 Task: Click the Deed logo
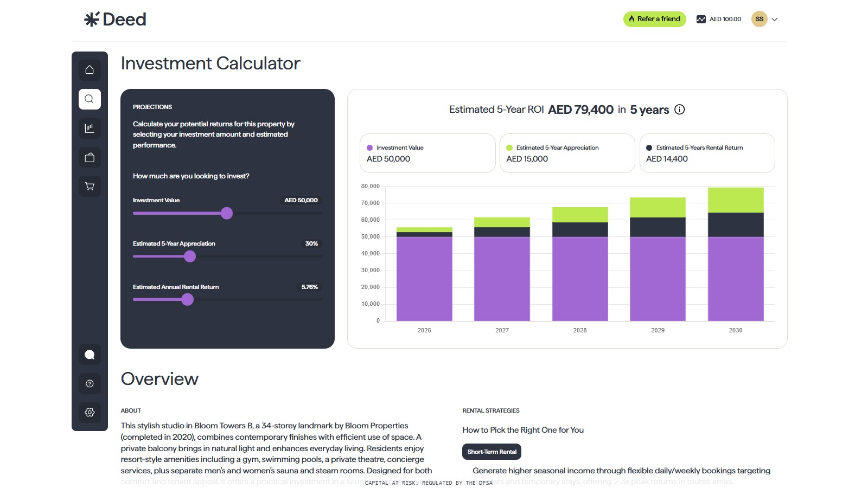point(116,19)
